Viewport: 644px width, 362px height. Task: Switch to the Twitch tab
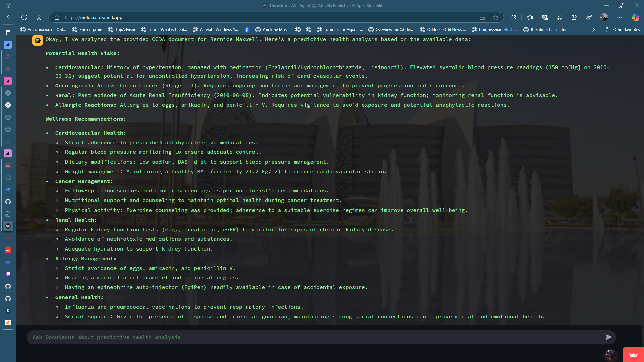tap(8, 274)
